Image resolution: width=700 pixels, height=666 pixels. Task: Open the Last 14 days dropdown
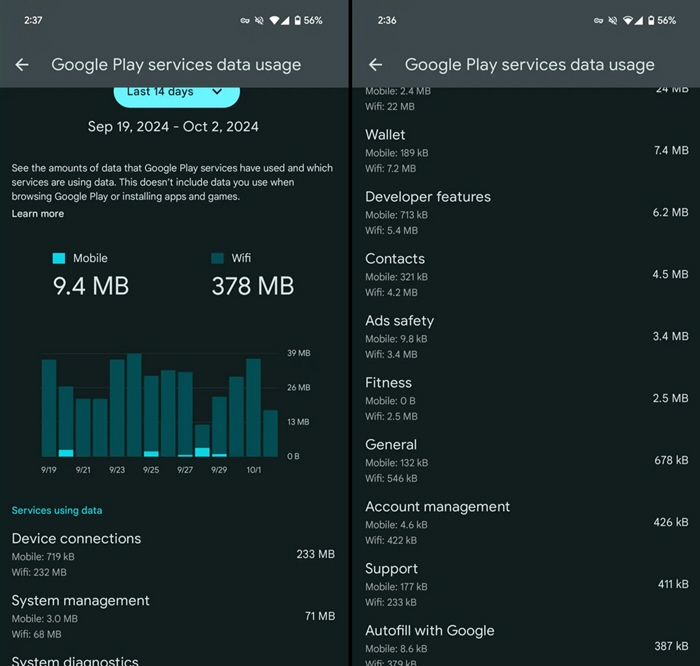pyautogui.click(x=177, y=92)
